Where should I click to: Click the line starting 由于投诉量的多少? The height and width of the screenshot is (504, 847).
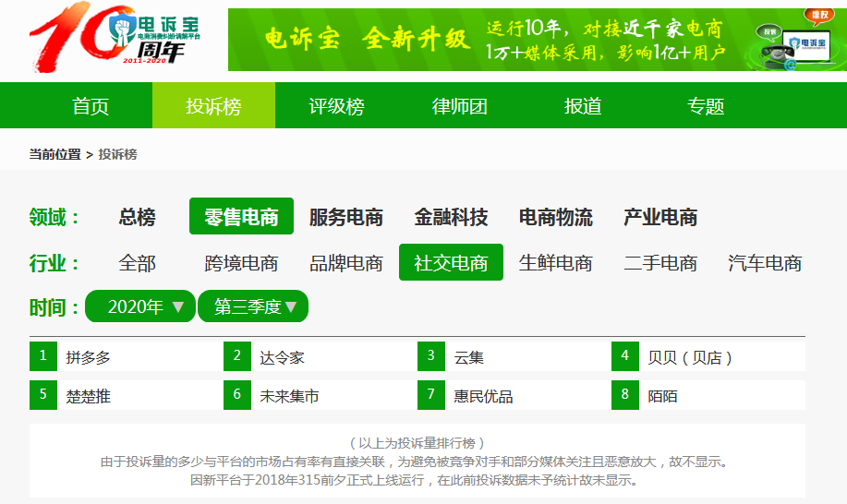(x=417, y=462)
